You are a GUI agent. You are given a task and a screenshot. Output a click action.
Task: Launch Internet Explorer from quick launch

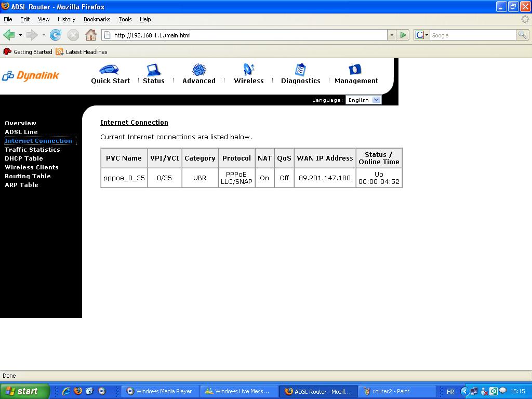tap(66, 391)
